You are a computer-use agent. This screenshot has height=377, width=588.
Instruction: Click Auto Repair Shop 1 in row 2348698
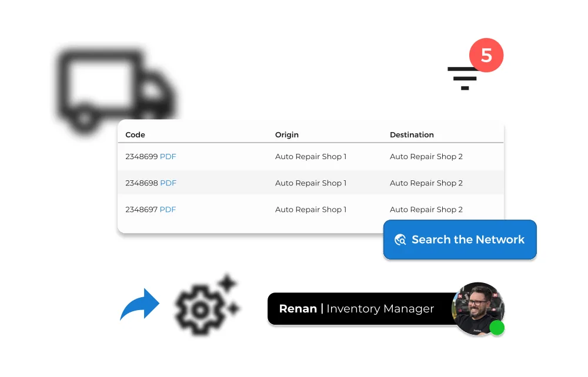tap(311, 183)
